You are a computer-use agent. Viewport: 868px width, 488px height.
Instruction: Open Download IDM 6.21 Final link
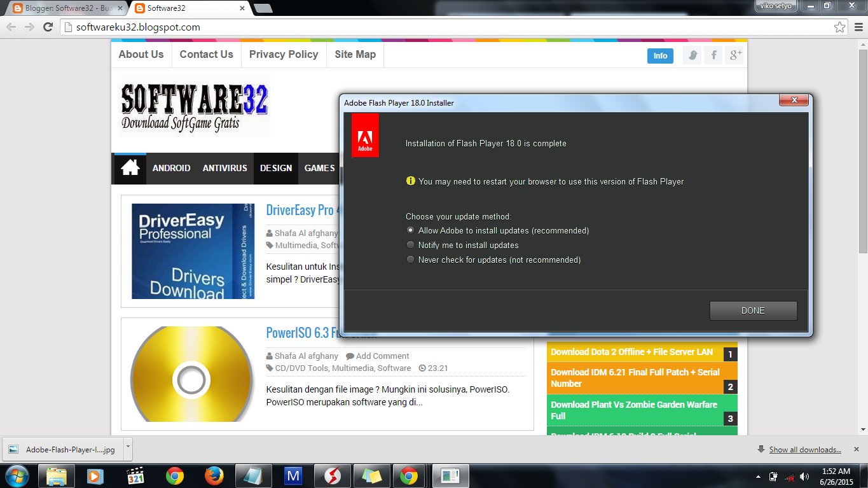coord(635,378)
